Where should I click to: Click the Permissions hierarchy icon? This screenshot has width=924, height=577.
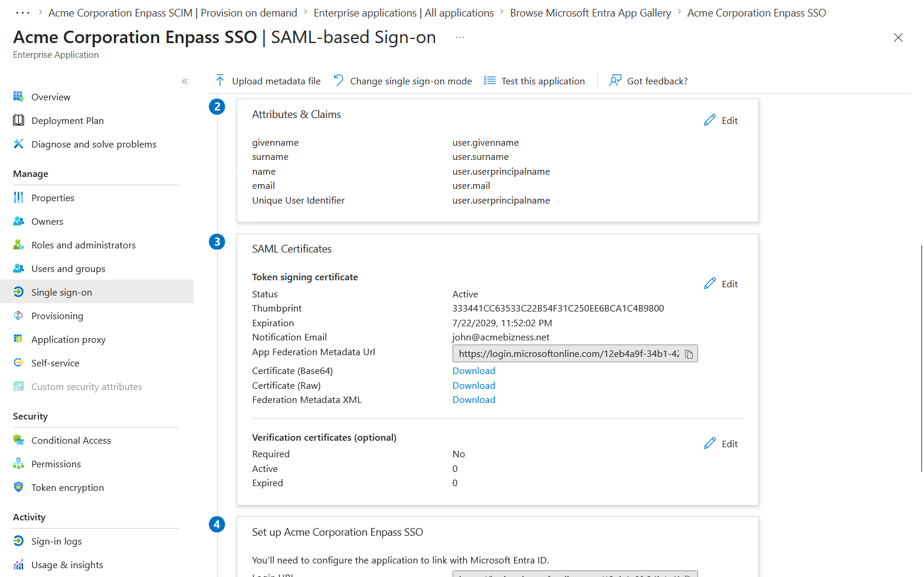pos(18,464)
